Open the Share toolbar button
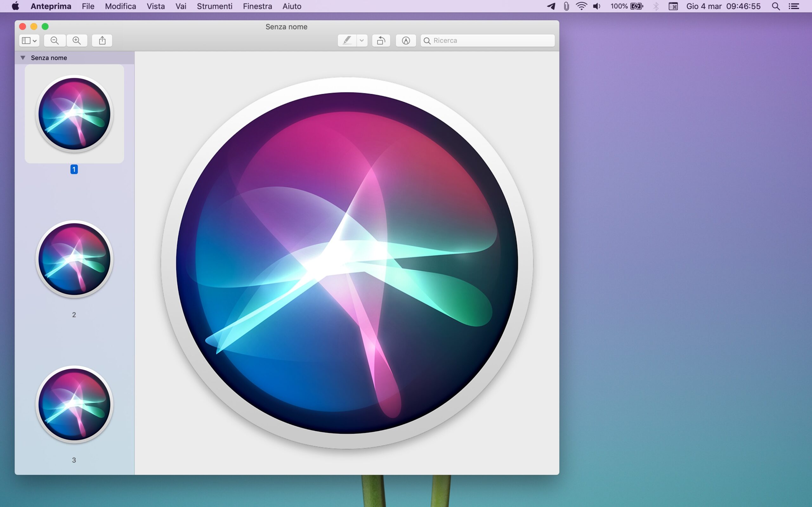Screen dimensions: 812x507 click(x=102, y=41)
